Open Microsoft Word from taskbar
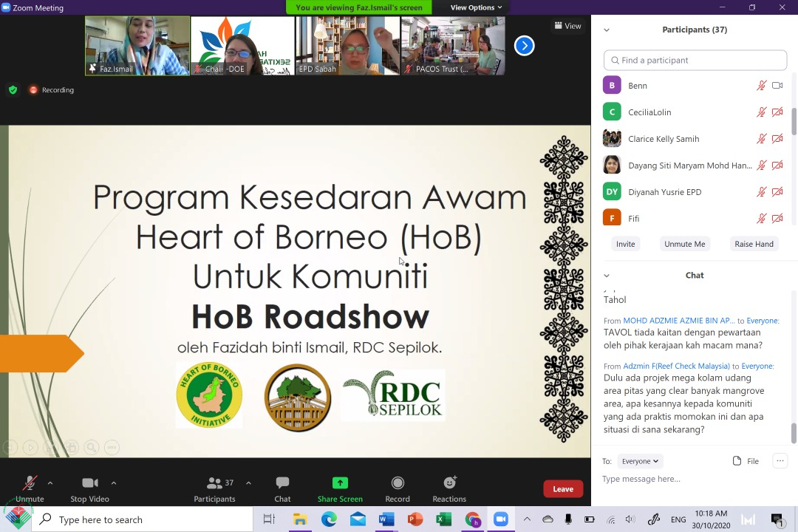 [x=386, y=519]
